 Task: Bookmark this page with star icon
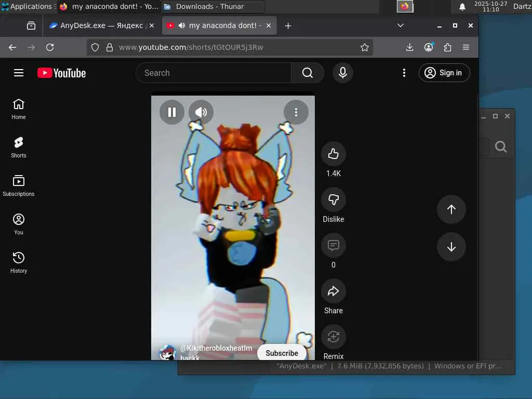[365, 47]
